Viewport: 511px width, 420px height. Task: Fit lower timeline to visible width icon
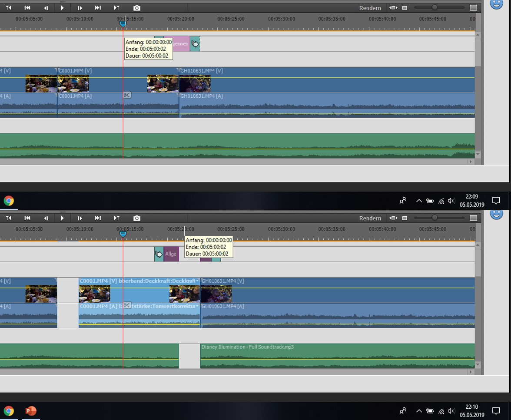[393, 218]
